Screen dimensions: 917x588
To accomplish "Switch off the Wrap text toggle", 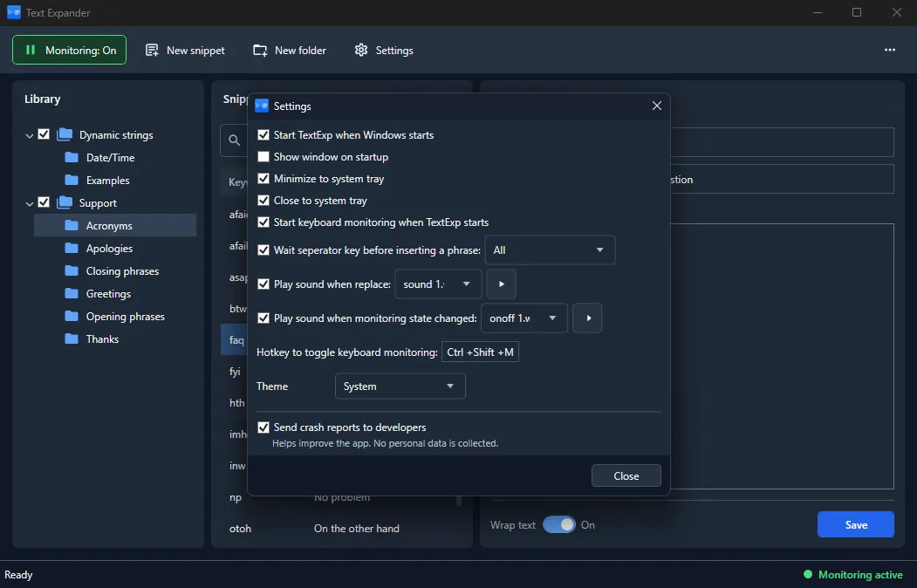I will coord(559,525).
